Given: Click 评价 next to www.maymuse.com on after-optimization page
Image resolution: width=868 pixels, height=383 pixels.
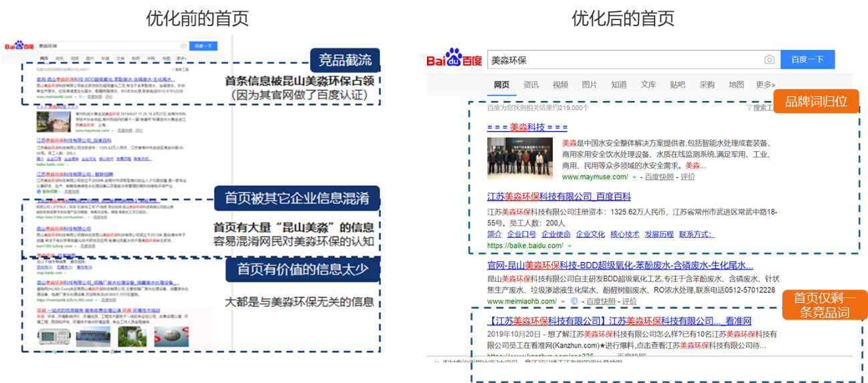Looking at the screenshot, I should [688, 177].
